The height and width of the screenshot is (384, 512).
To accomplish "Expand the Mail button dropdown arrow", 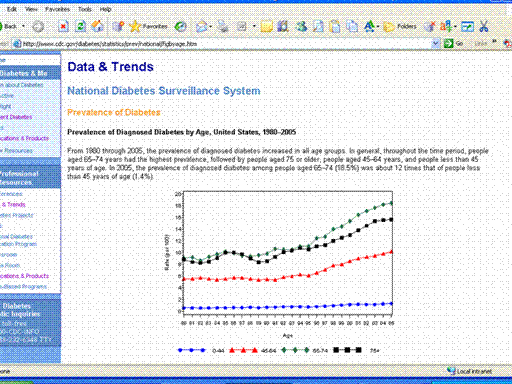I will [x=211, y=26].
